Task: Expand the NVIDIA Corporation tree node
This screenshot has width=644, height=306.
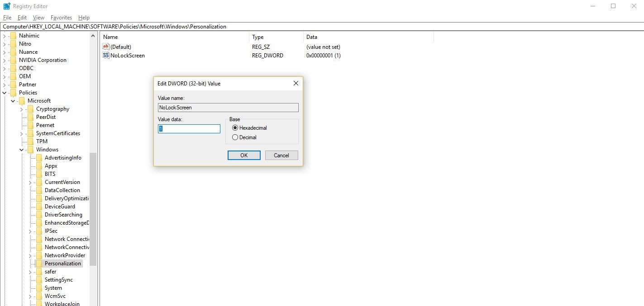Action: click(5, 60)
